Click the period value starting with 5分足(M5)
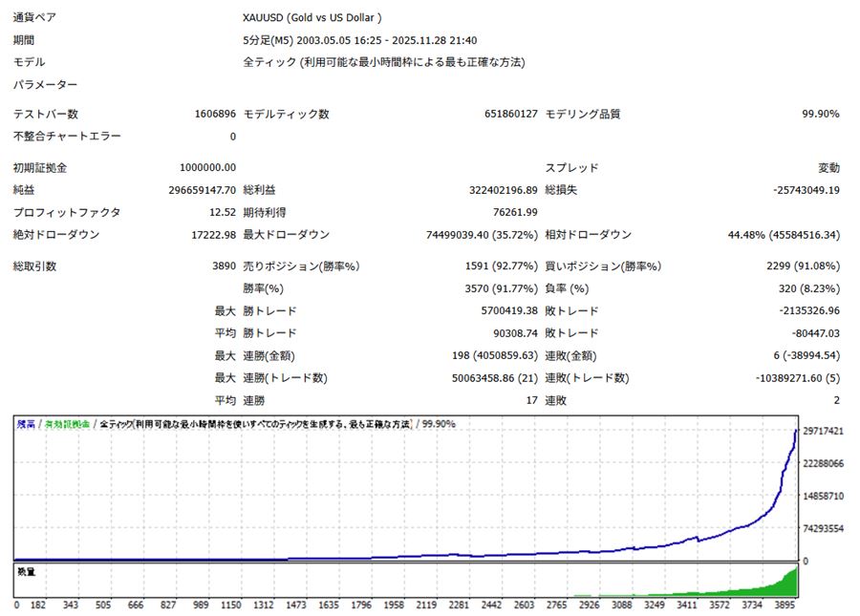The image size is (860, 616). tap(360, 40)
